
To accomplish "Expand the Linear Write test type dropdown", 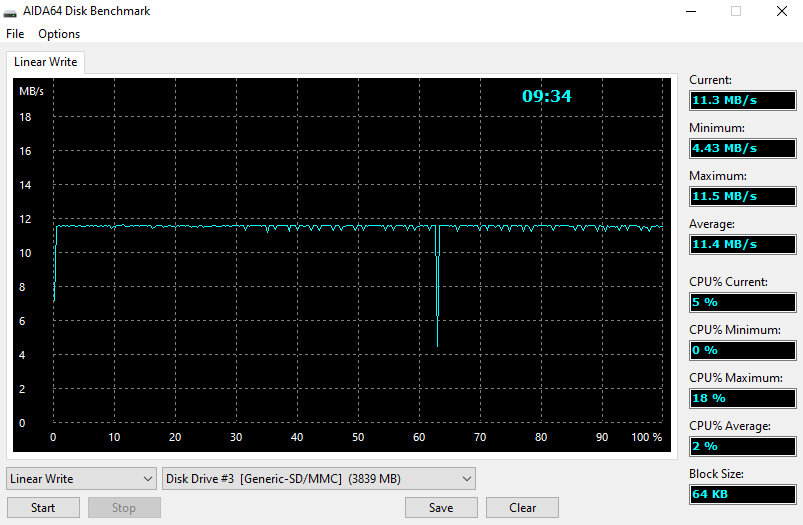I will pyautogui.click(x=81, y=479).
